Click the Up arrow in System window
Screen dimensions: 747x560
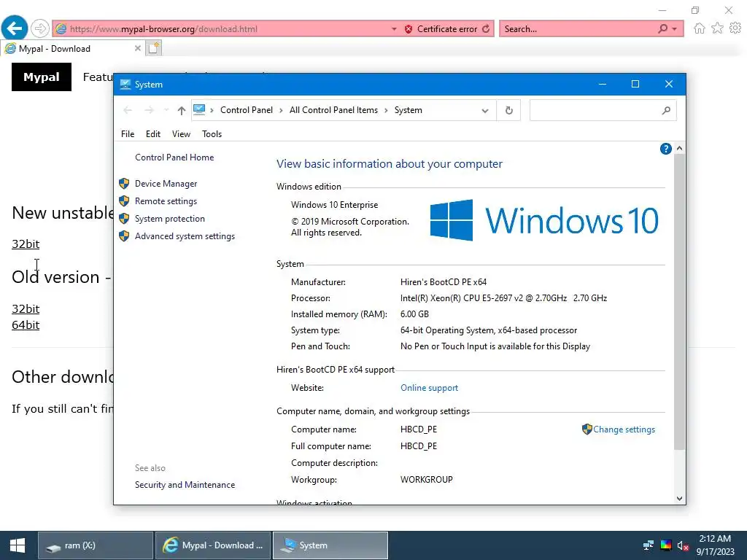pos(181,111)
